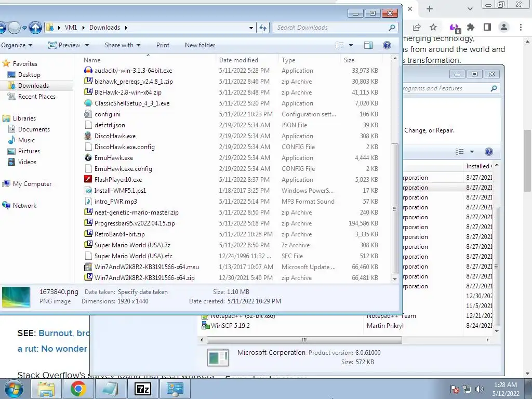Click the Up folder arrow button
The image size is (532, 399).
click(36, 28)
